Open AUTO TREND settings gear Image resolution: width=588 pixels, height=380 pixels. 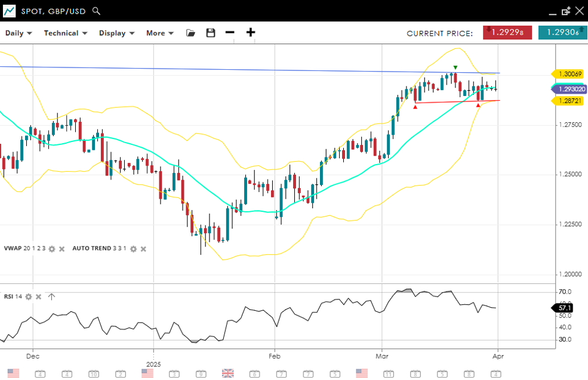pos(133,249)
